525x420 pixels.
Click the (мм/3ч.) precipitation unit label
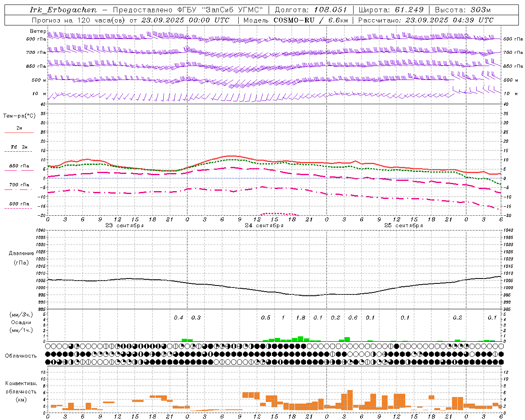(21, 315)
